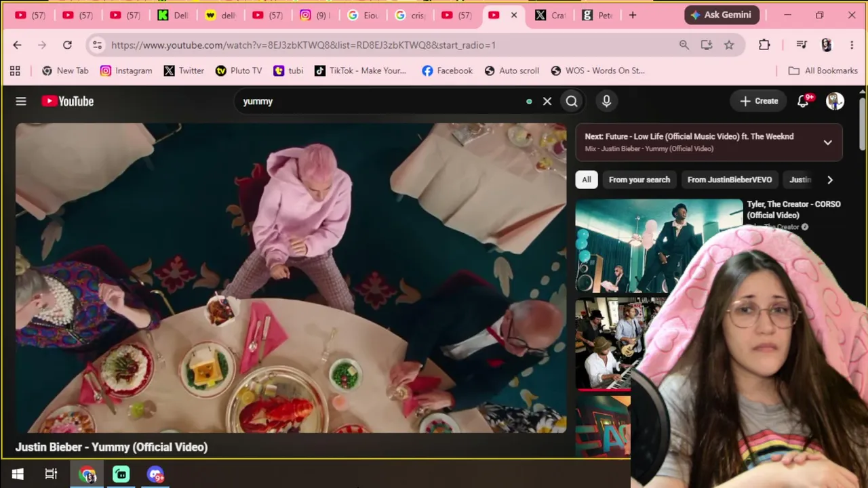Open Discord from the taskbar
This screenshot has height=488, width=868.
[x=155, y=474]
